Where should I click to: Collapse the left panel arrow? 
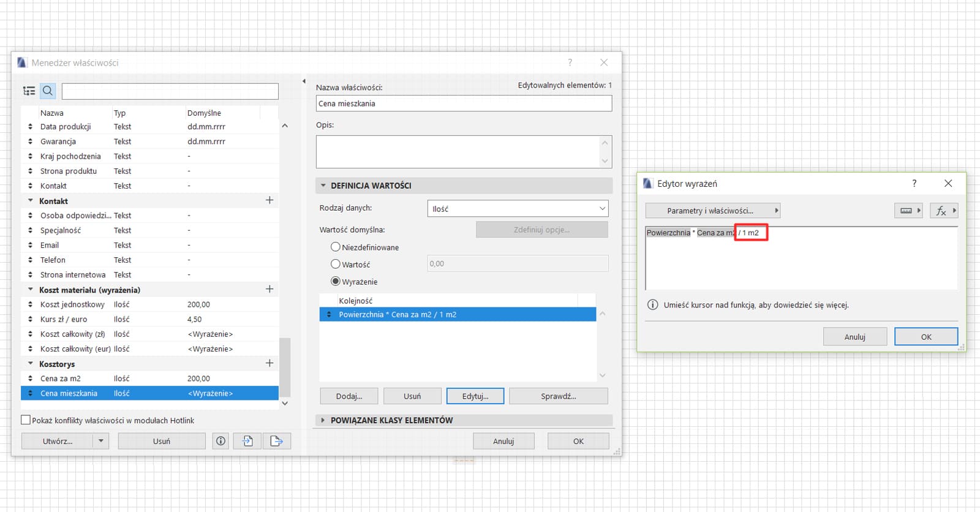tap(304, 81)
